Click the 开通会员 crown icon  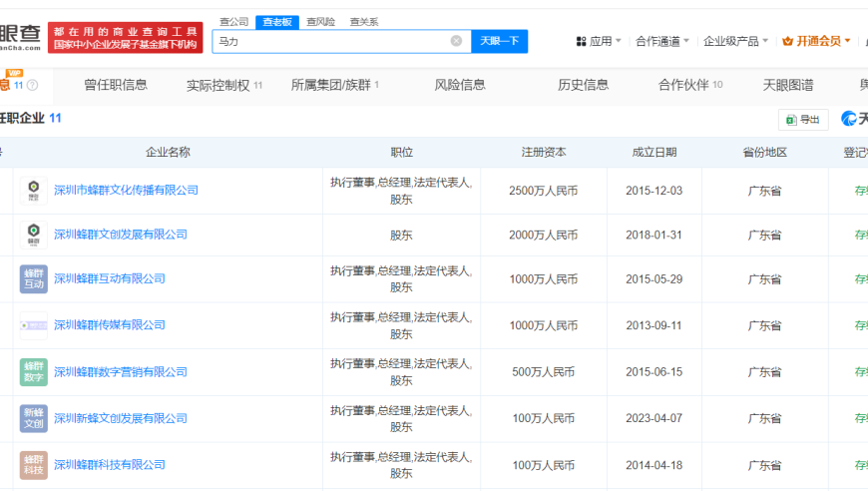click(x=788, y=42)
